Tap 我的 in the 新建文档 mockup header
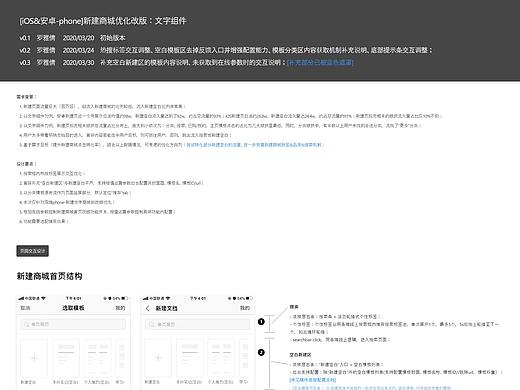 pos(245,308)
